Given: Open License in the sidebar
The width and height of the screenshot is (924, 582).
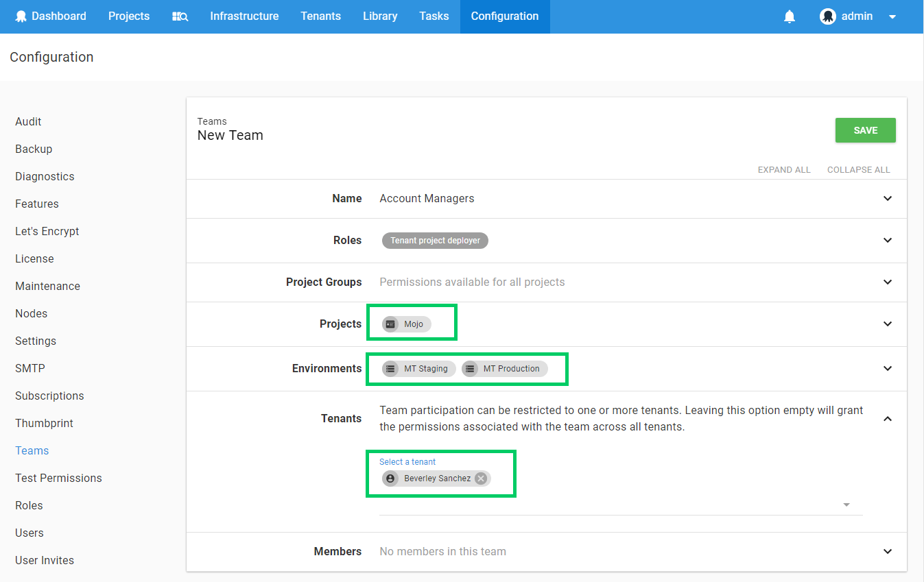Looking at the screenshot, I should point(34,259).
